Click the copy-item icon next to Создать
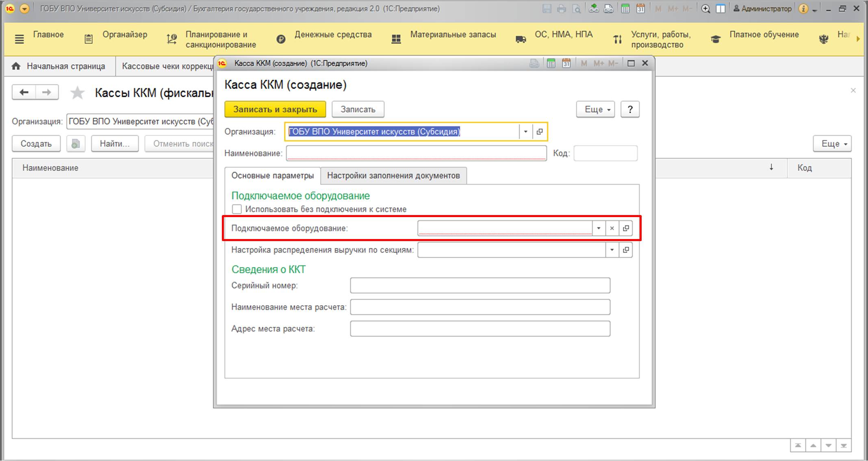The width and height of the screenshot is (868, 461). click(x=76, y=144)
